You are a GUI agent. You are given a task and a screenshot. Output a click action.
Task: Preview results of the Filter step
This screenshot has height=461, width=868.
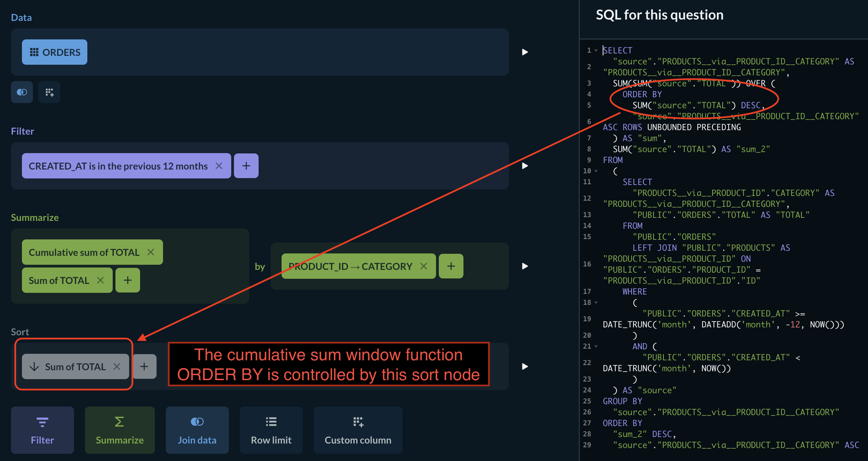click(525, 166)
